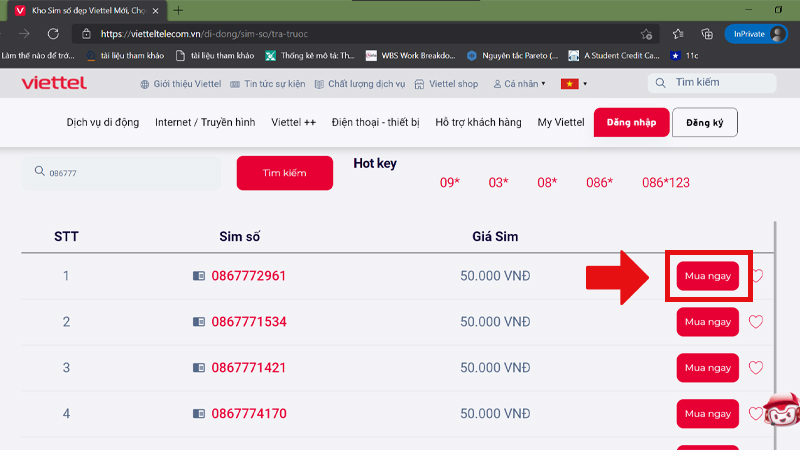Image resolution: width=800 pixels, height=450 pixels.
Task: Click Mua ngay for 0867772961
Action: pyautogui.click(x=707, y=276)
